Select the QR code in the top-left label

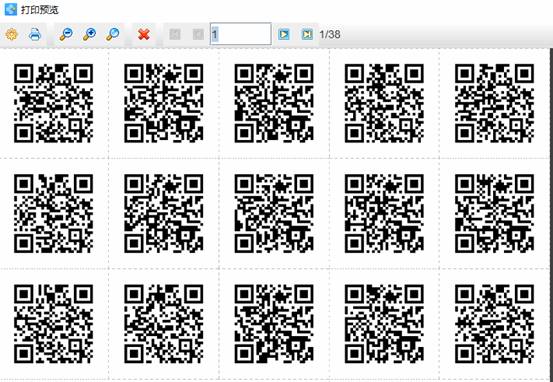click(54, 103)
